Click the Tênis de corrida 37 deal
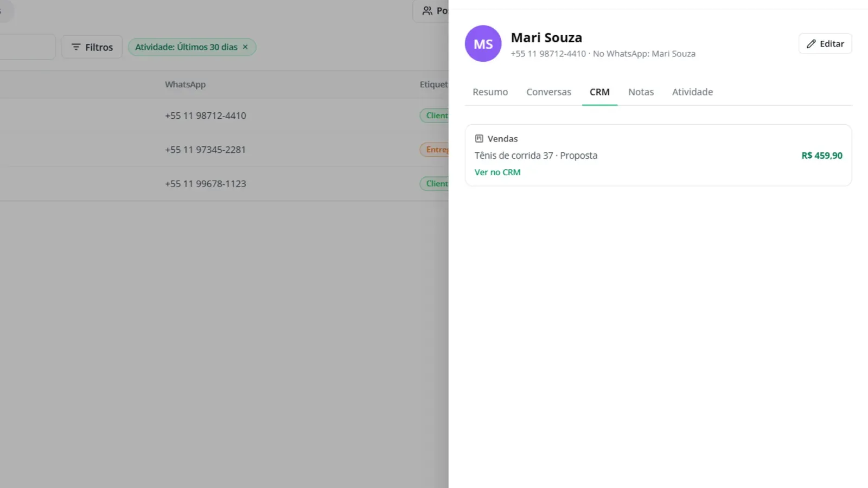 514,156
